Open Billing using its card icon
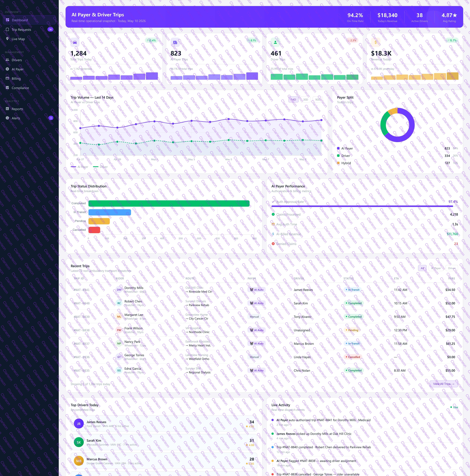470x476 pixels. (x=7, y=78)
